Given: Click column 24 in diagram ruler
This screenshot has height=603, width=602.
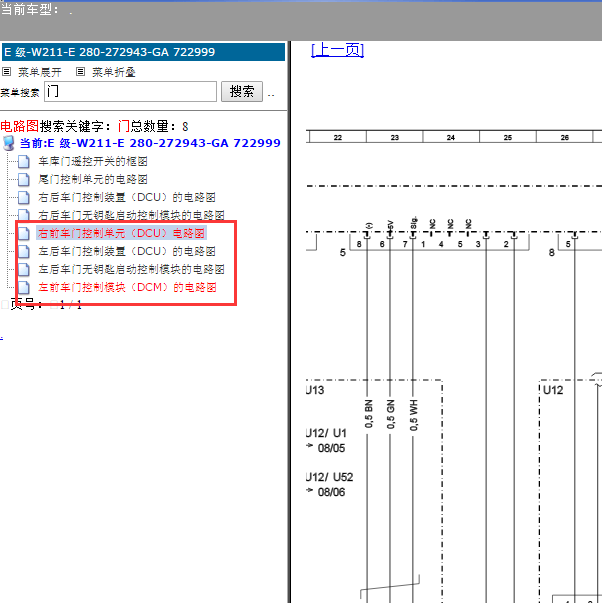Looking at the screenshot, I should (x=451, y=137).
